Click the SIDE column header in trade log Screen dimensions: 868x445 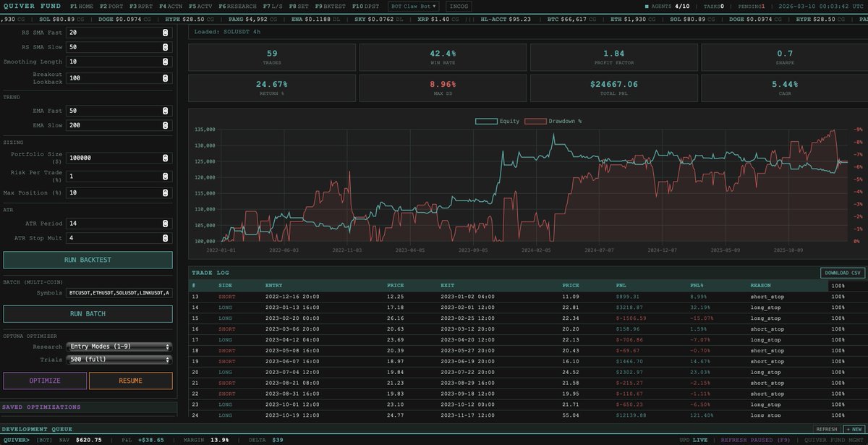(x=225, y=285)
